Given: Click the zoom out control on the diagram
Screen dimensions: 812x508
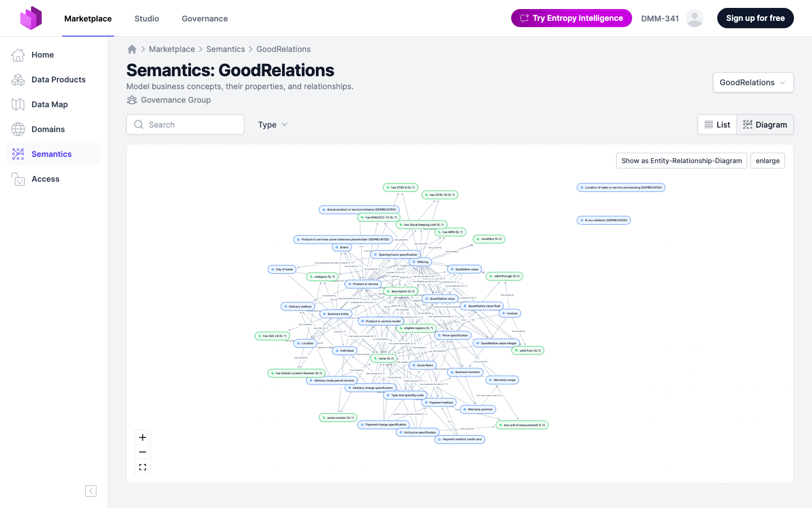Looking at the screenshot, I should [x=142, y=452].
